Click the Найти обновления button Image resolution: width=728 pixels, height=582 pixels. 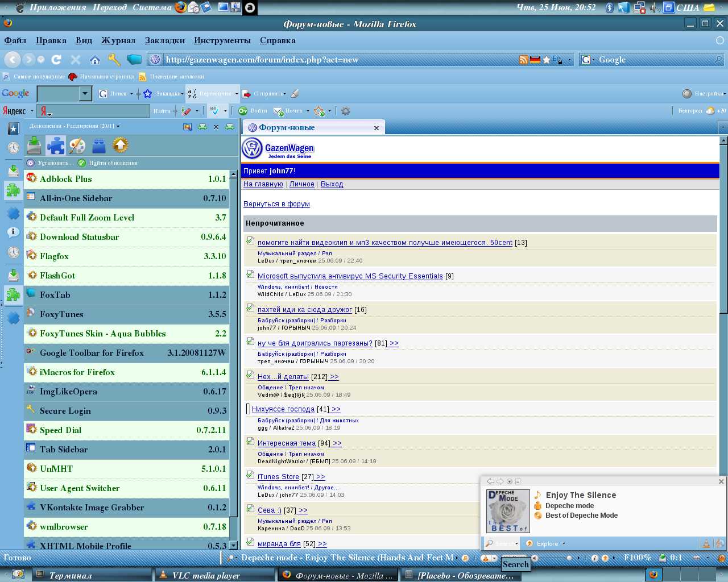(x=108, y=163)
